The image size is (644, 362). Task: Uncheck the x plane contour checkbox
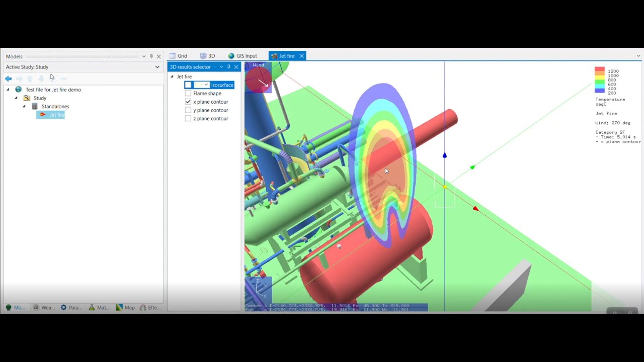[188, 102]
